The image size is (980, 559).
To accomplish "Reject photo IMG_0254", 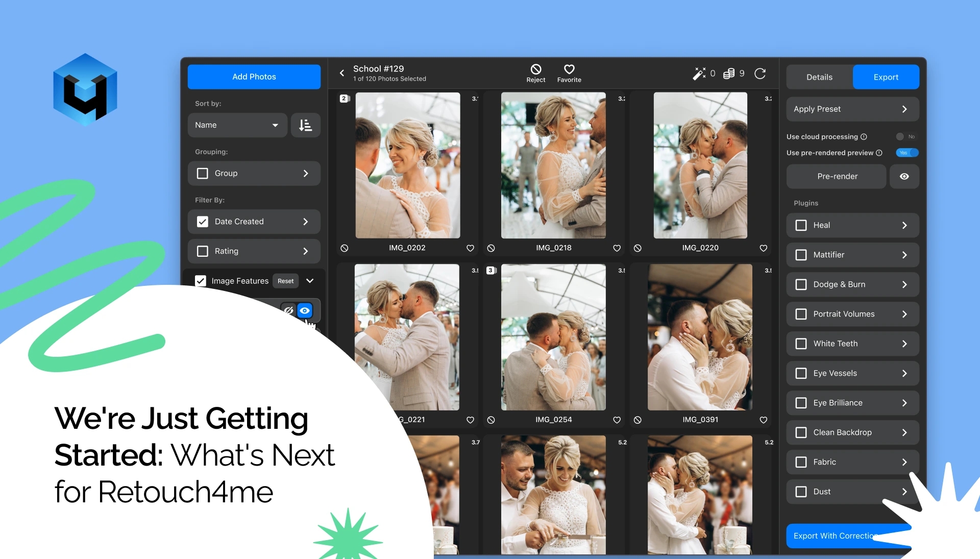I will pos(491,420).
